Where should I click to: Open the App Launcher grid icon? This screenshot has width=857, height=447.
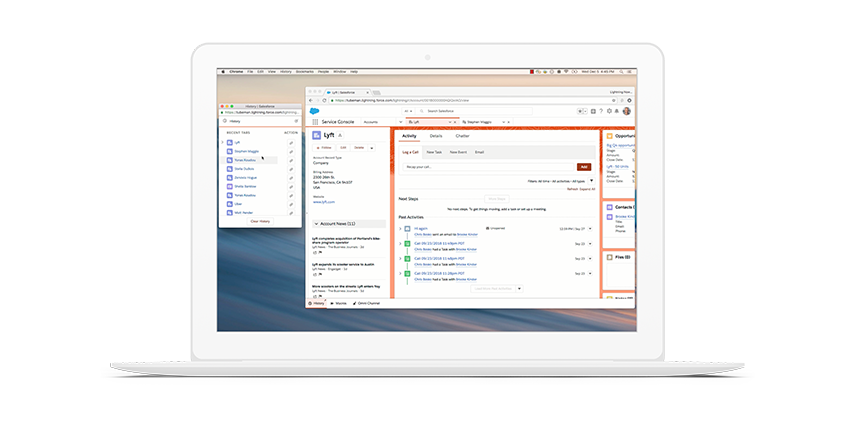click(315, 122)
